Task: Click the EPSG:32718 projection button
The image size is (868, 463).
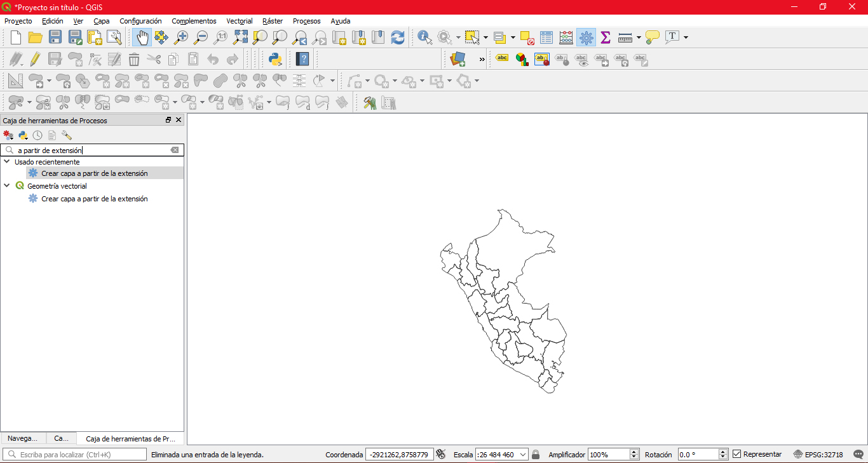Action: tap(818, 455)
